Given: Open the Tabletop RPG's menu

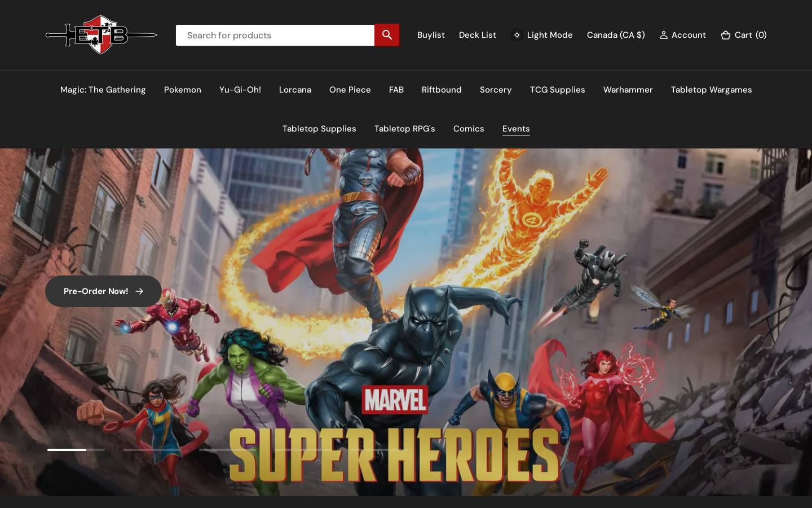Looking at the screenshot, I should (405, 129).
